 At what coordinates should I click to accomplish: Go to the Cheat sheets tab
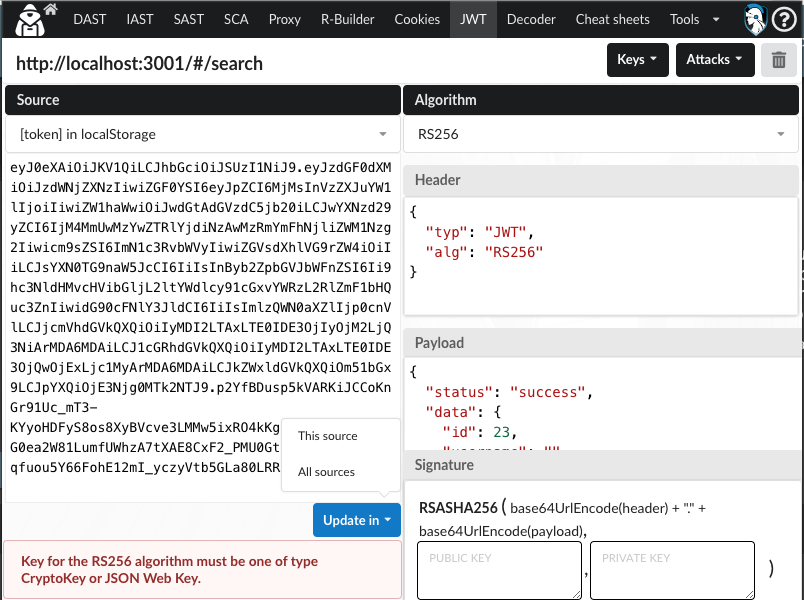point(612,19)
